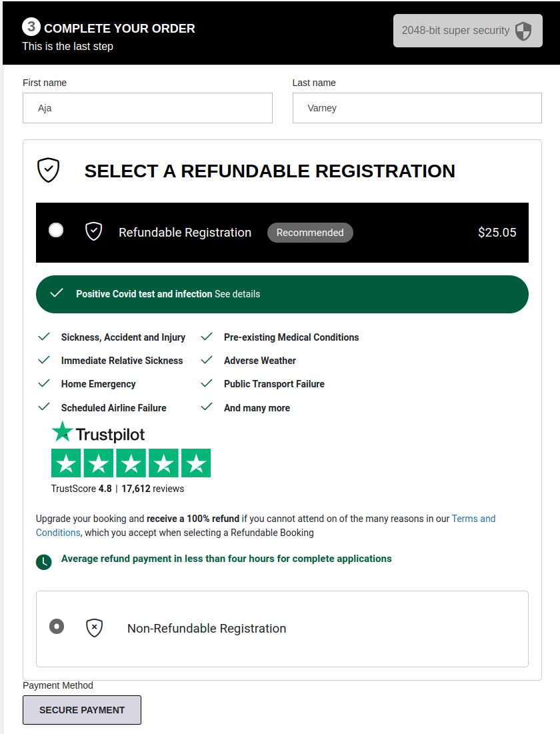Click the 2048-bit super security badge
Image resolution: width=560 pixels, height=734 pixels.
(x=467, y=31)
